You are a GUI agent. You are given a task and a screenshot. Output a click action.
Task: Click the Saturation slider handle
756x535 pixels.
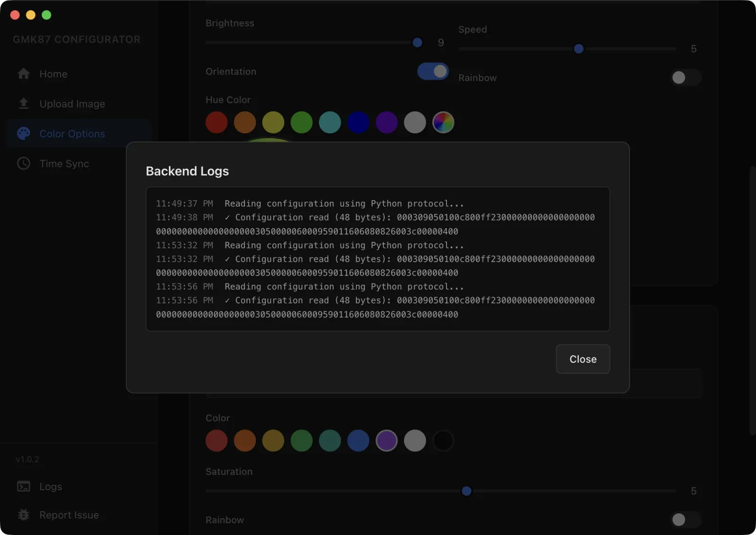pyautogui.click(x=466, y=491)
